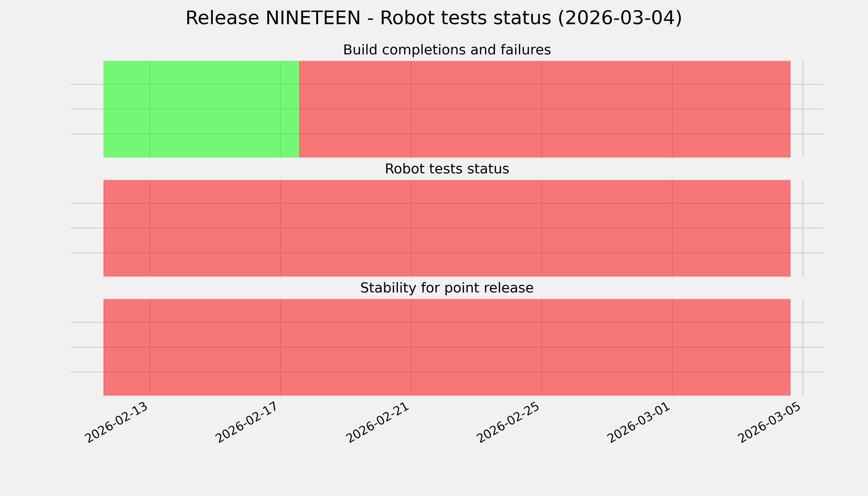868x496 pixels.
Task: Click the word 'NINETEEN' in the main title
Action: pos(312,18)
